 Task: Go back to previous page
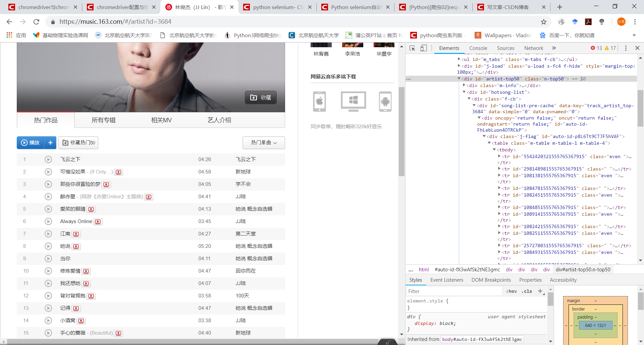pyautogui.click(x=9, y=22)
